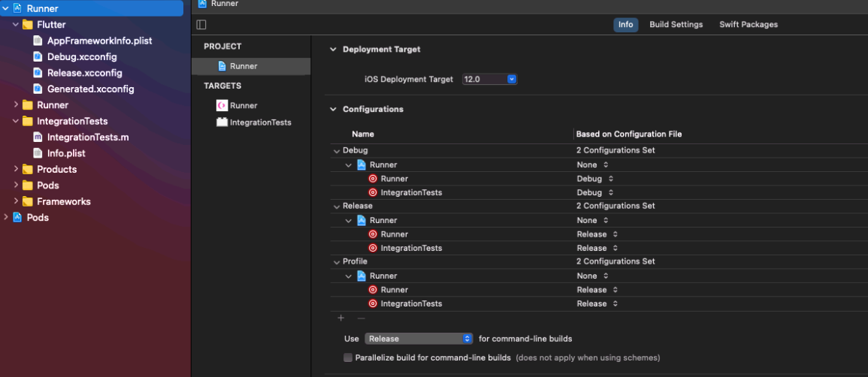Collapse the Deployment Target section
The height and width of the screenshot is (377, 868).
333,50
